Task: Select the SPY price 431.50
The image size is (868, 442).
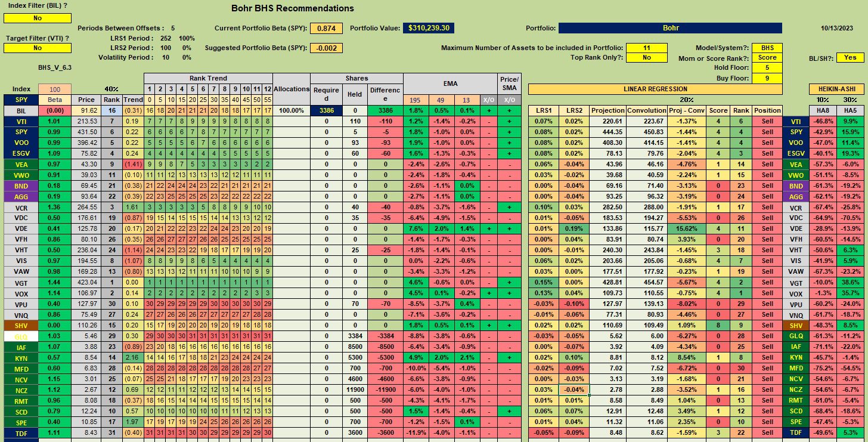Action: click(x=86, y=132)
